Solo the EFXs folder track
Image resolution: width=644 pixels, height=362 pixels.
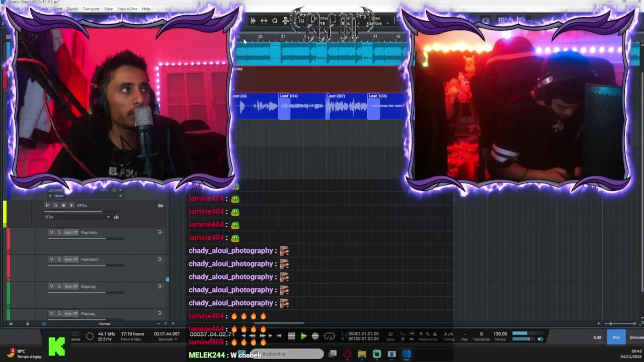(x=55, y=205)
